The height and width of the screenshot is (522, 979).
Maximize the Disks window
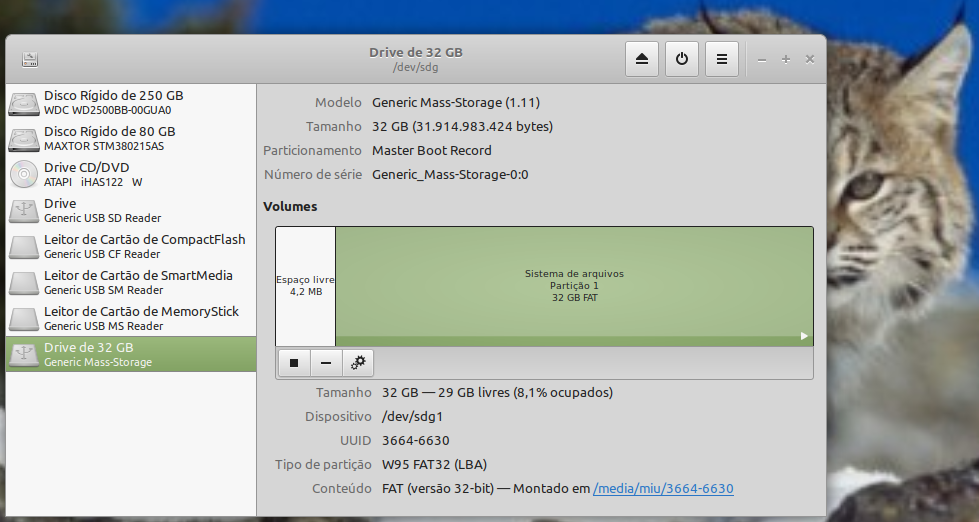tap(786, 59)
